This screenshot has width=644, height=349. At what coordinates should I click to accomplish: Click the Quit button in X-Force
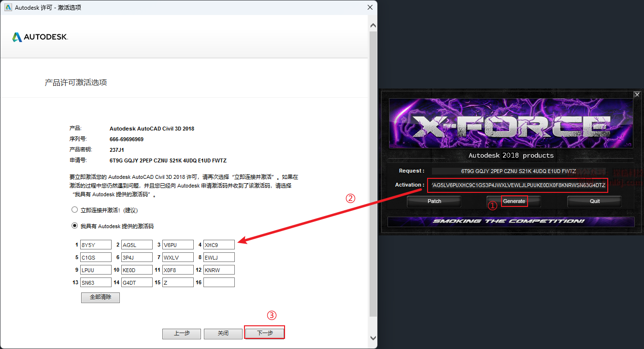(x=595, y=201)
